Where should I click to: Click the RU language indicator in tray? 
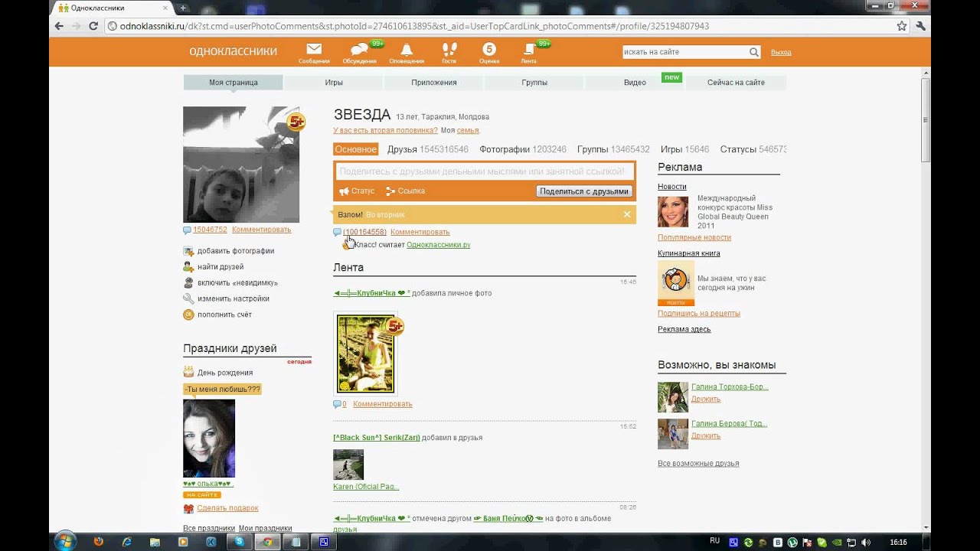click(x=714, y=540)
